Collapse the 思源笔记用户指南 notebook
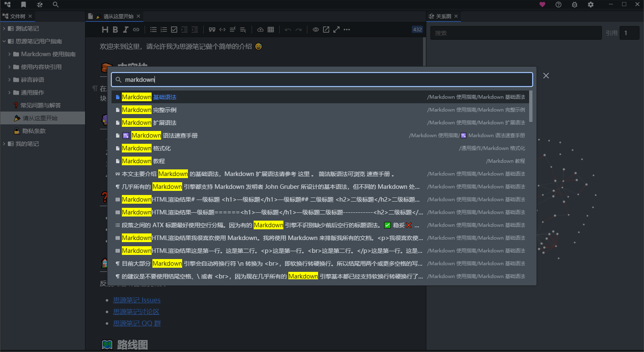This screenshot has height=352, width=644. click(4, 41)
